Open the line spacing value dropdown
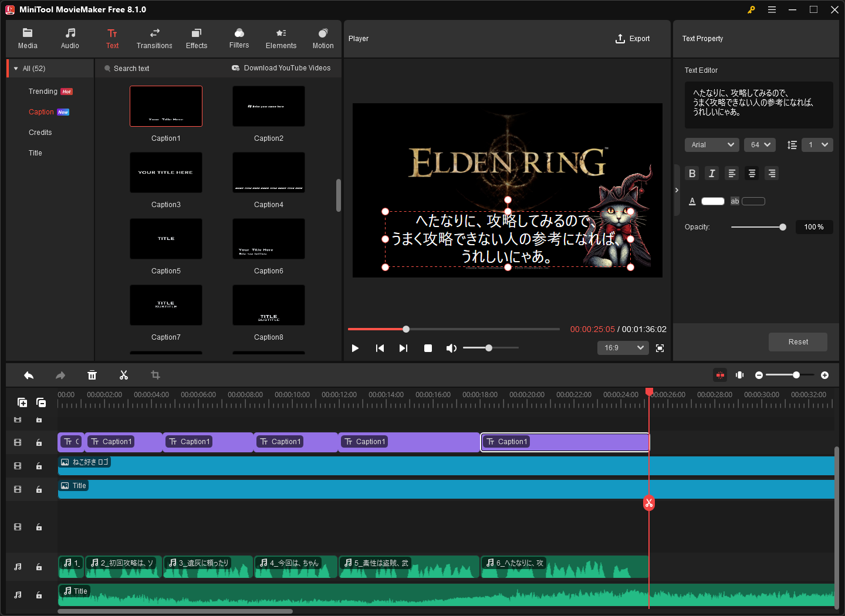The image size is (845, 616). pos(817,145)
